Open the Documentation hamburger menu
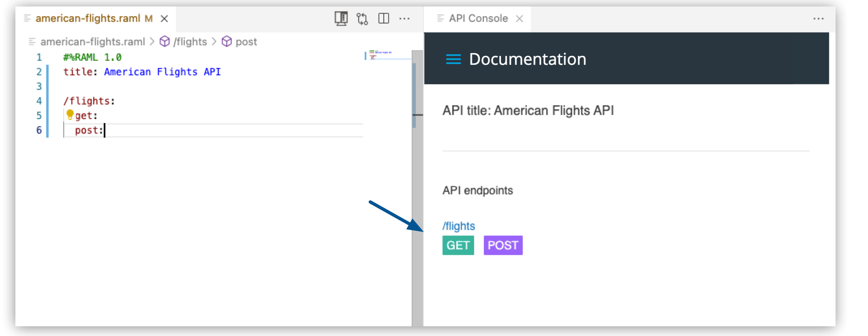This screenshot has height=336, width=868. pos(453,59)
